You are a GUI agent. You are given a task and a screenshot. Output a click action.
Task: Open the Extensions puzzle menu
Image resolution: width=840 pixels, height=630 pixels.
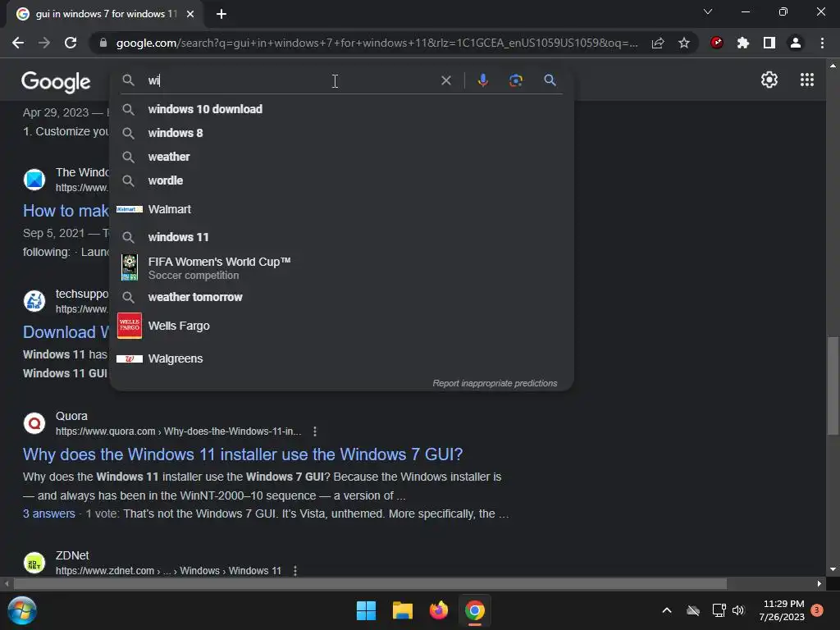point(743,43)
